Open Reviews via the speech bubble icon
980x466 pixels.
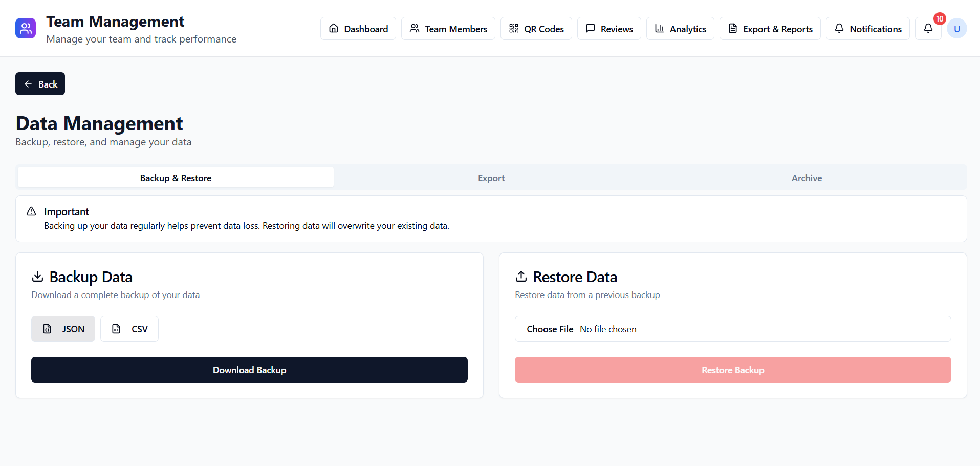pyautogui.click(x=591, y=29)
